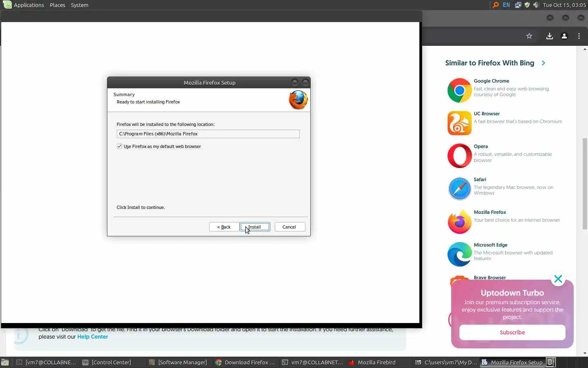Cancel the Firefox Setup wizard
This screenshot has width=588, height=368.
tap(290, 227)
